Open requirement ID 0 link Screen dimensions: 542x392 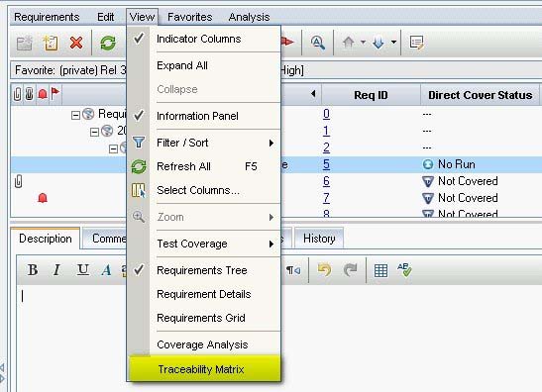[326, 114]
